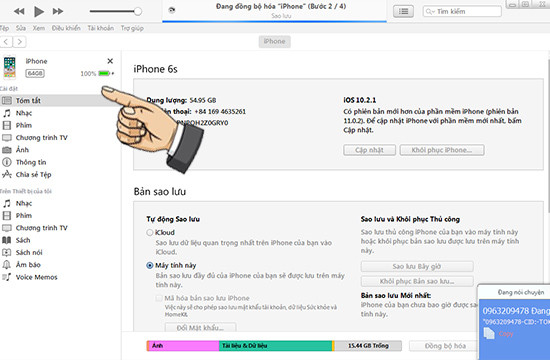Select the iCloud backup radio button
This screenshot has width=550, height=360.
pyautogui.click(x=150, y=232)
